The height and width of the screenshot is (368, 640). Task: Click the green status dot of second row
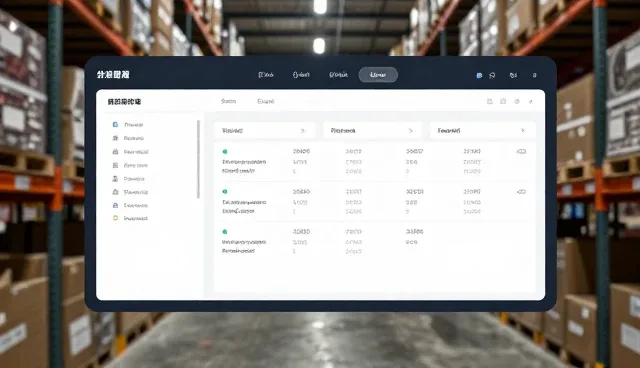click(x=224, y=191)
